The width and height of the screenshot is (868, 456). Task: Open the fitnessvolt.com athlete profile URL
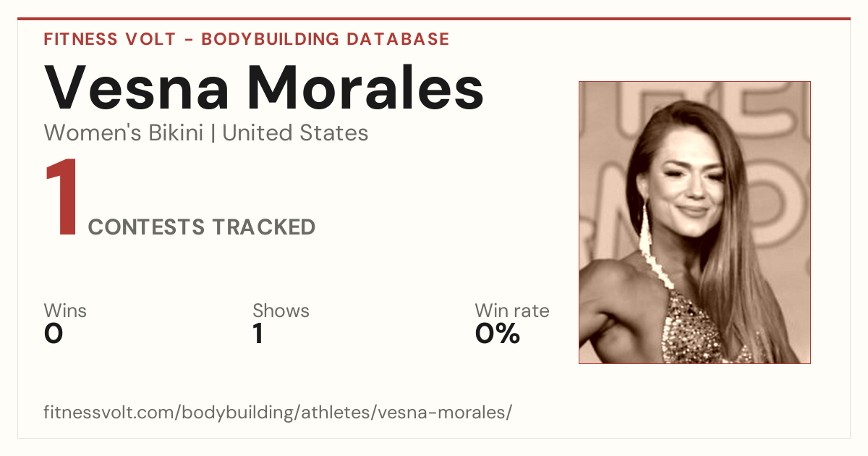pos(278,413)
